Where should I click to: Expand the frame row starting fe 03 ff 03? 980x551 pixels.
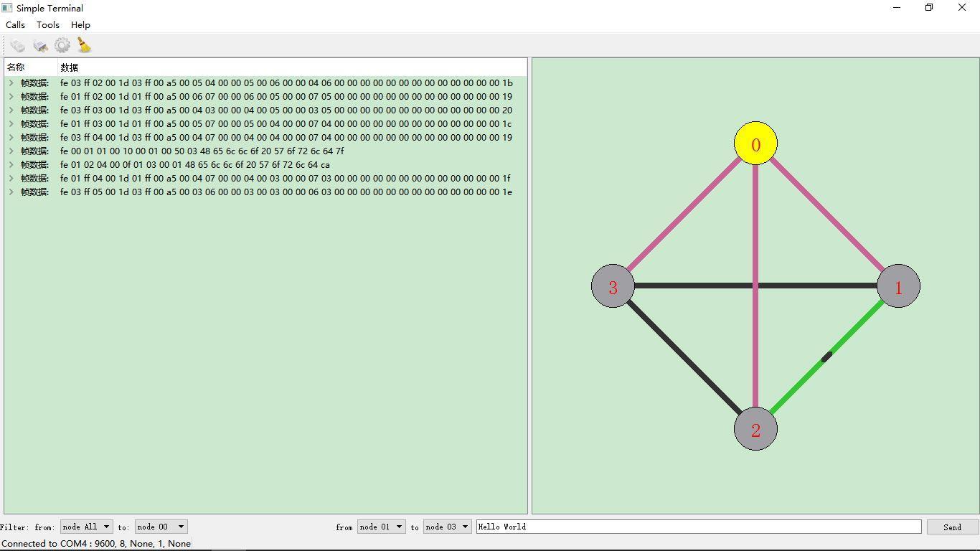(11, 110)
